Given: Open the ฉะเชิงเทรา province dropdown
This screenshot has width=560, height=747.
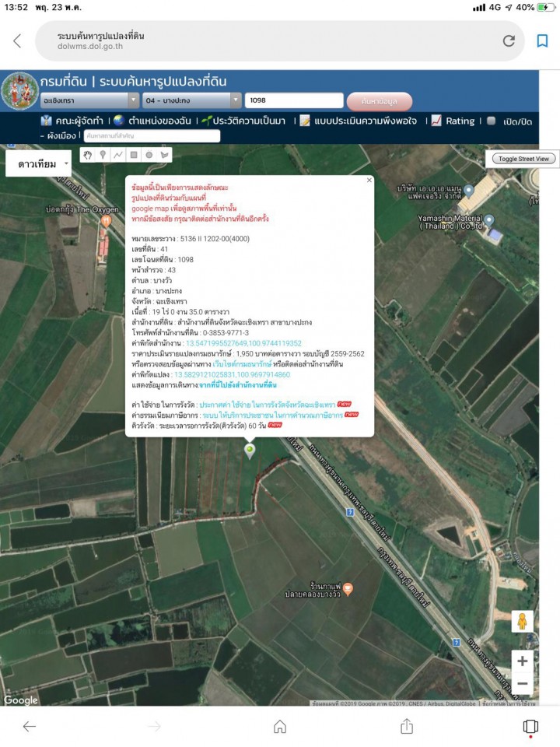Looking at the screenshot, I should click(x=89, y=100).
